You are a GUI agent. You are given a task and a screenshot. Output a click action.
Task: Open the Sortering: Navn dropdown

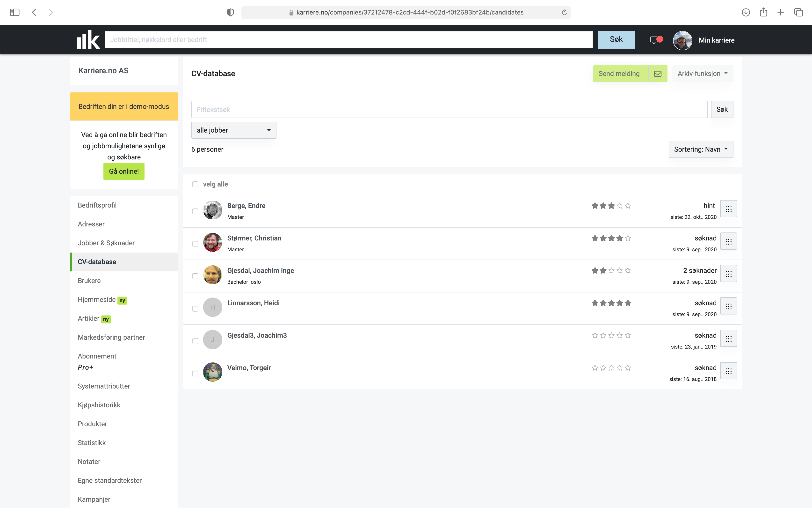[701, 149]
